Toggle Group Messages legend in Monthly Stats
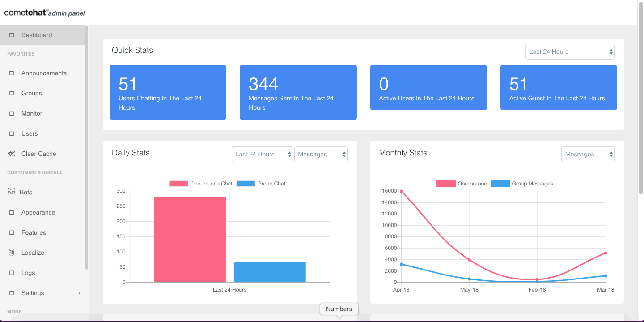Screen dimensions: 644x322 (522, 184)
